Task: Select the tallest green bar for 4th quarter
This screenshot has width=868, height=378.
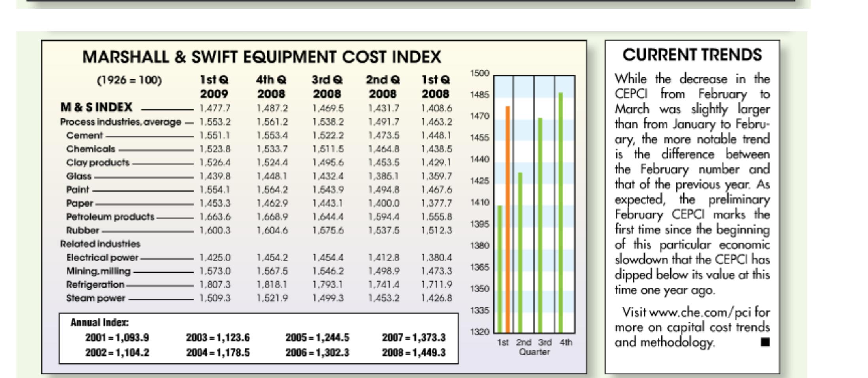Action: coord(561,213)
